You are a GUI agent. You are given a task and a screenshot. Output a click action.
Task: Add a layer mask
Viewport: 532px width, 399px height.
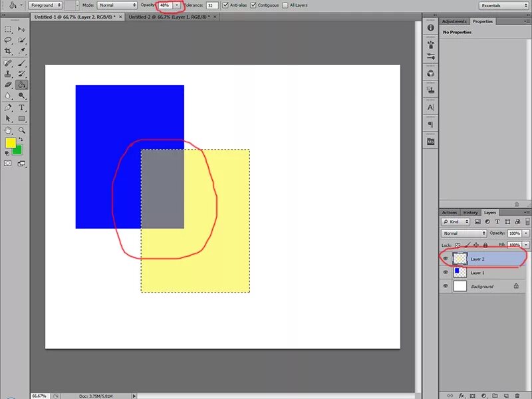coord(473,396)
